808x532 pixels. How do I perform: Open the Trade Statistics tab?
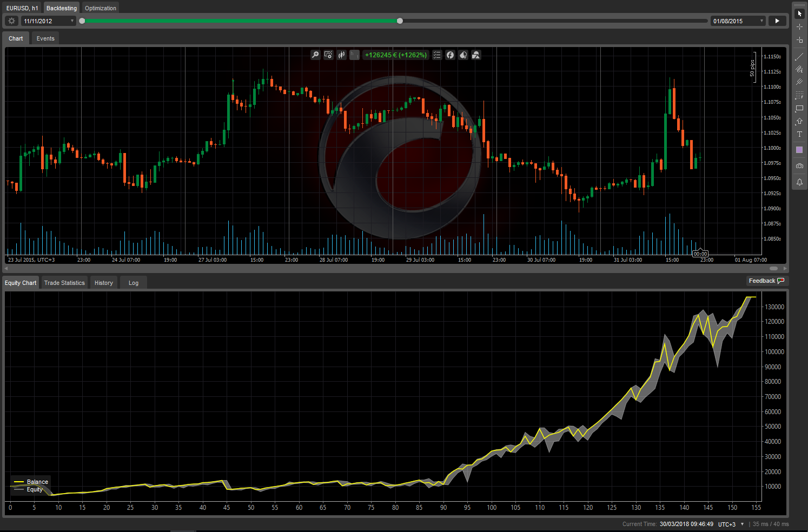click(64, 283)
